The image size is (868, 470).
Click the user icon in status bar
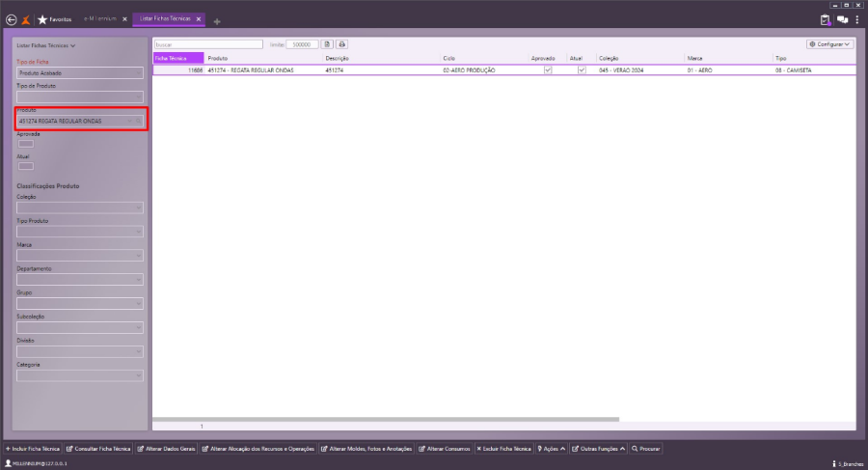[8, 463]
